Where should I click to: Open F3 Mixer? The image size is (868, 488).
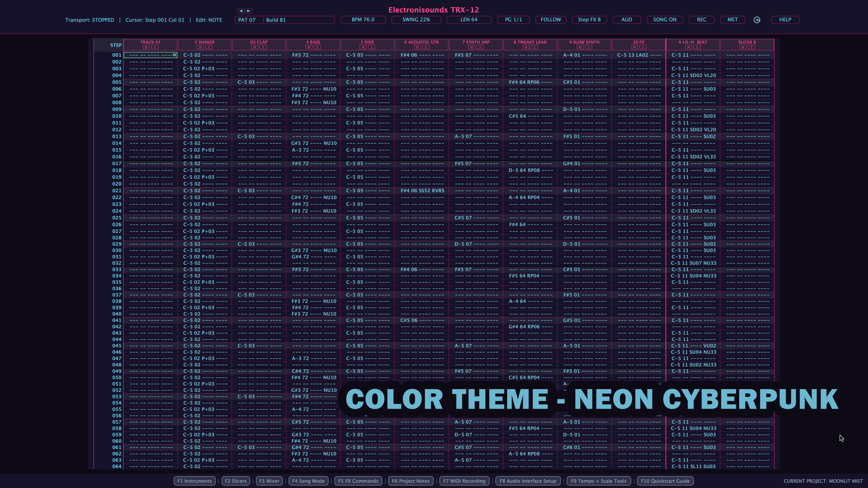[269, 481]
